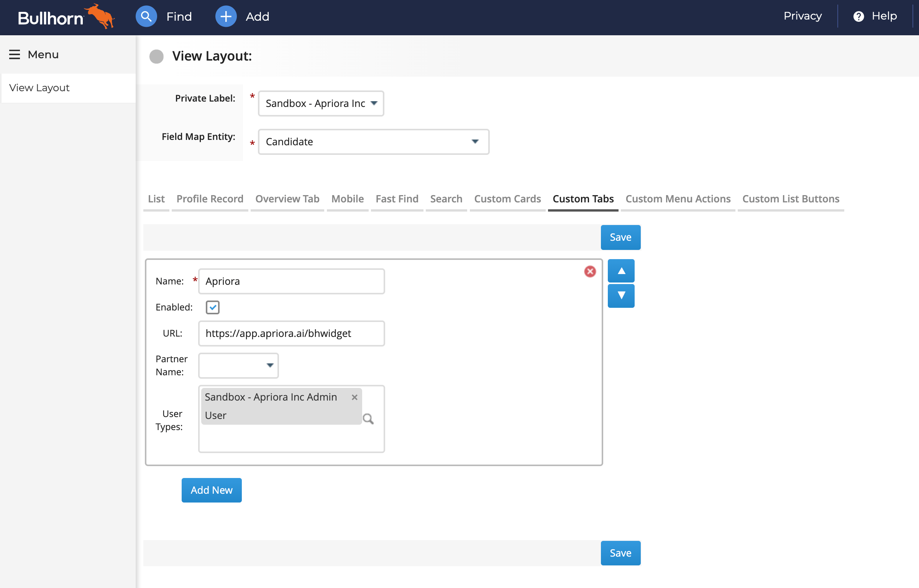919x588 pixels.
Task: Open the Private Label dropdown
Action: click(x=321, y=103)
